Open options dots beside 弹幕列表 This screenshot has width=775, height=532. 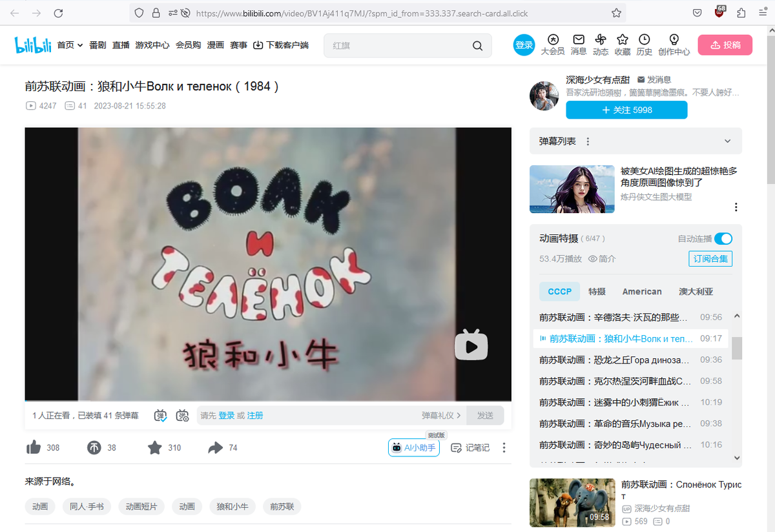click(x=588, y=141)
